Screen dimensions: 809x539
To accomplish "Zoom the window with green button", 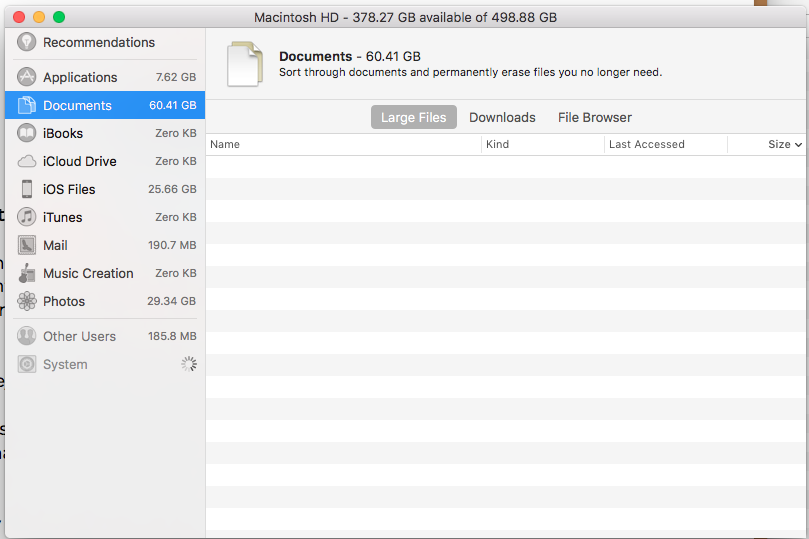I will point(59,18).
